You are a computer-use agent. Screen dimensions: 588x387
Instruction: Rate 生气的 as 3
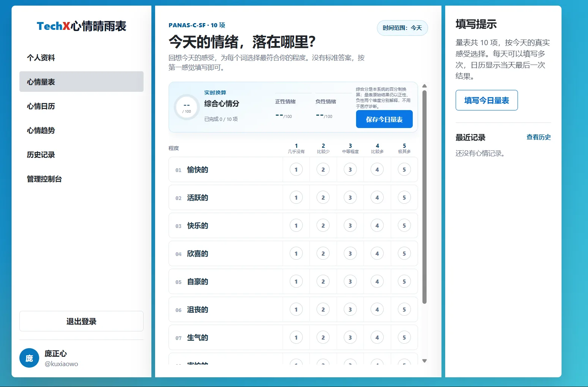click(350, 337)
